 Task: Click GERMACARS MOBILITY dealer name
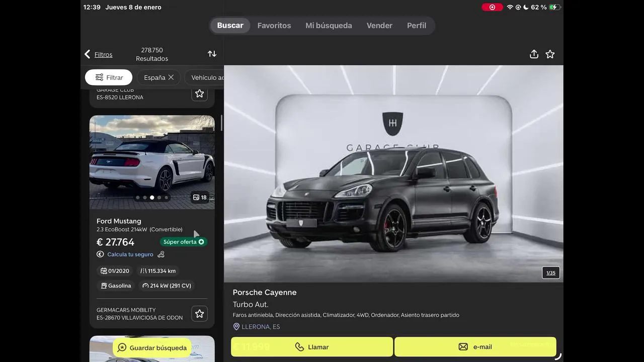coord(126,310)
